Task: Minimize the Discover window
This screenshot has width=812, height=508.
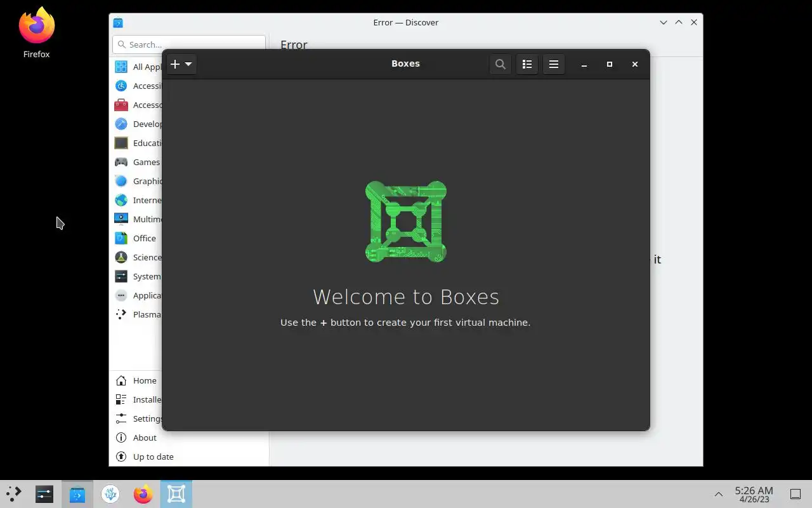Action: point(664,22)
